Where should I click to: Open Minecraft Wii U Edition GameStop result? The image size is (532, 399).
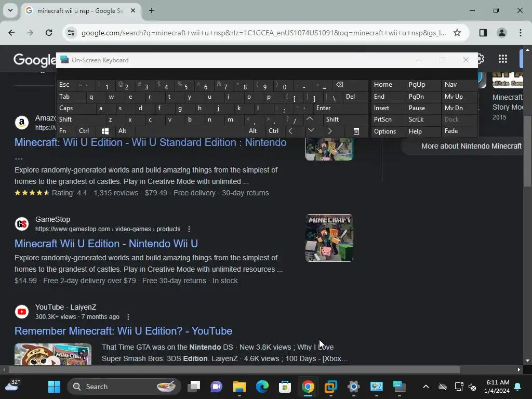click(x=106, y=244)
